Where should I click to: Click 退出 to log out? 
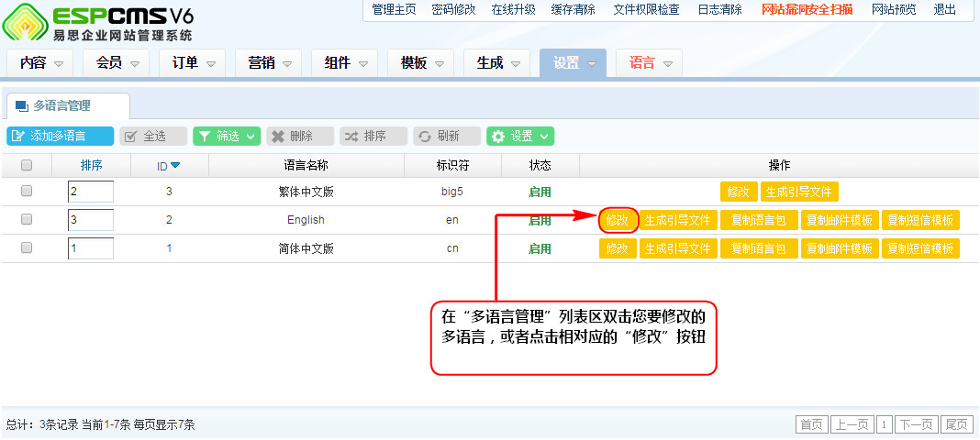point(945,9)
